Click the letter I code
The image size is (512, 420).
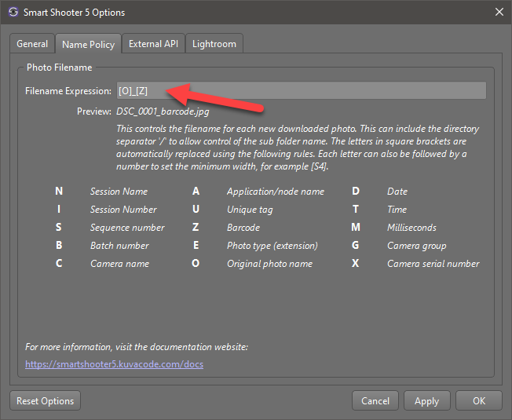[59, 209]
